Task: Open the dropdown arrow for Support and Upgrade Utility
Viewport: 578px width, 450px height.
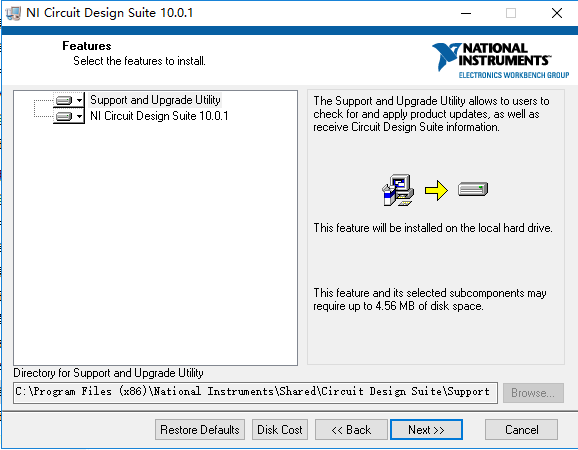Action: point(79,100)
